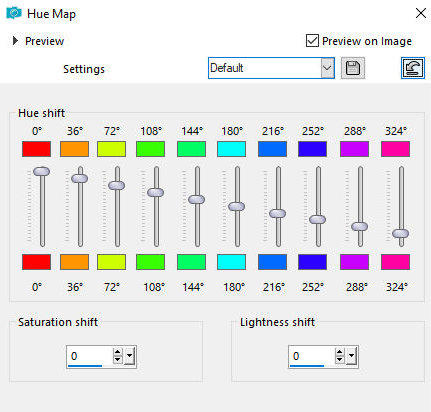The height and width of the screenshot is (412, 431).
Task: Click the Save preset floppy disk icon
Action: click(x=353, y=68)
